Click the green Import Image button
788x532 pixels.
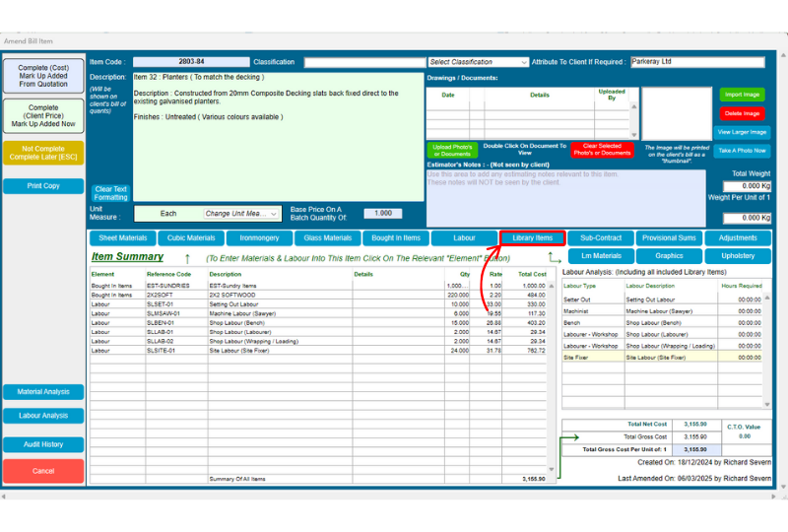coord(741,95)
